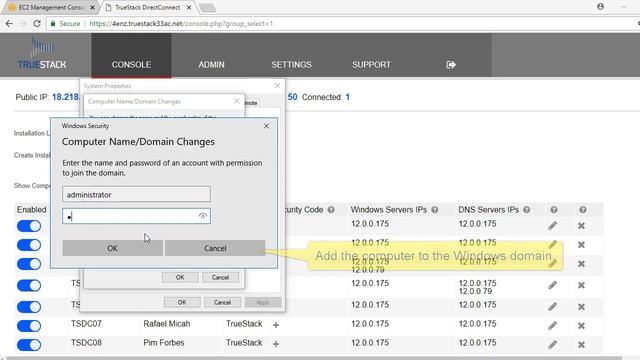This screenshot has width=640, height=360.
Task: Click help icon above the delete X column
Action: (582, 210)
